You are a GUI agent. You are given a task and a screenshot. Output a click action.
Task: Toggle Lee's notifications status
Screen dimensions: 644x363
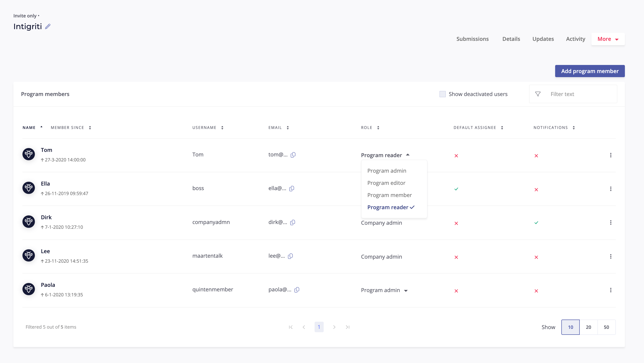pyautogui.click(x=536, y=257)
